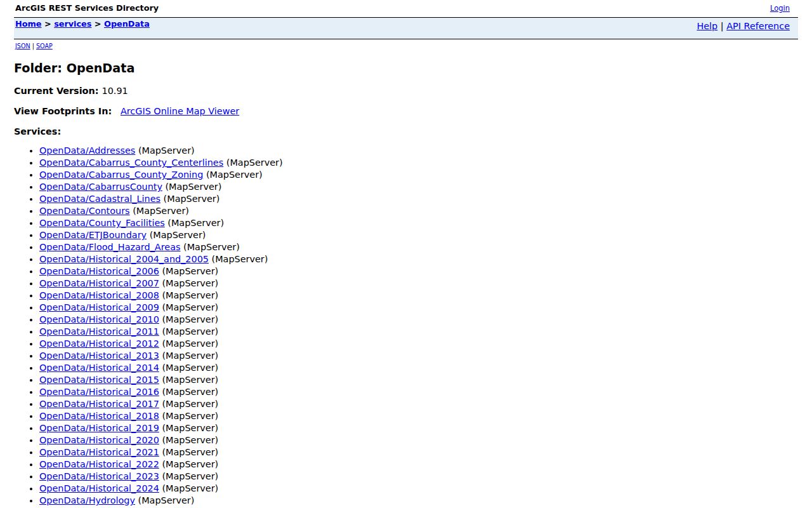Open the Help link
Image resolution: width=812 pixels, height=508 pixels.
(x=707, y=26)
